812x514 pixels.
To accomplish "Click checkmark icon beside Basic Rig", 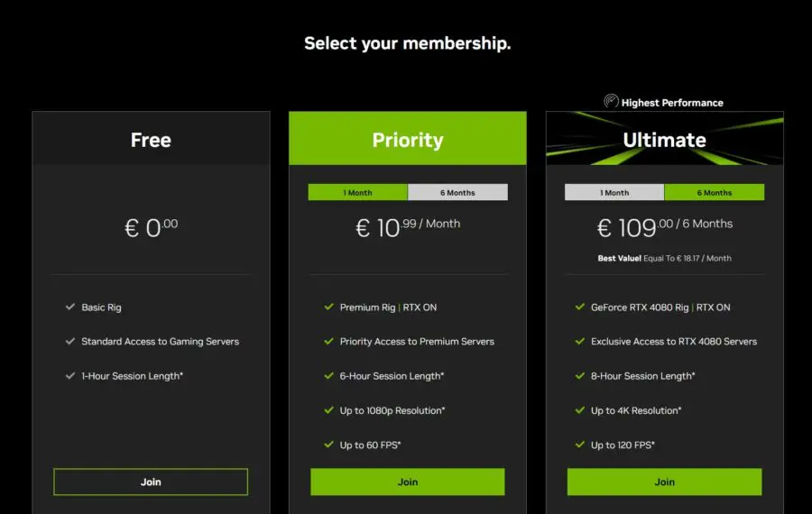I will point(69,307).
